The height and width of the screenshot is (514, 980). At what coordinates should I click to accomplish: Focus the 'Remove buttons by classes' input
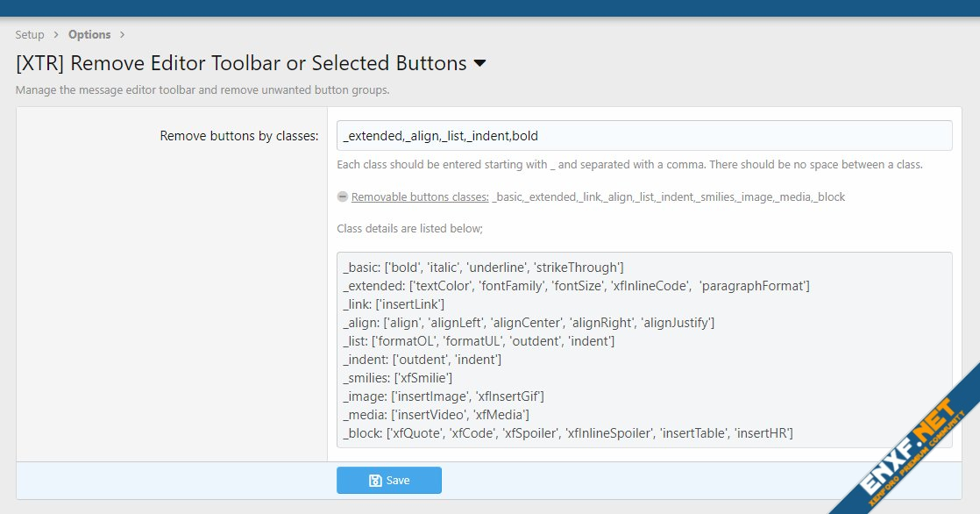coord(643,136)
